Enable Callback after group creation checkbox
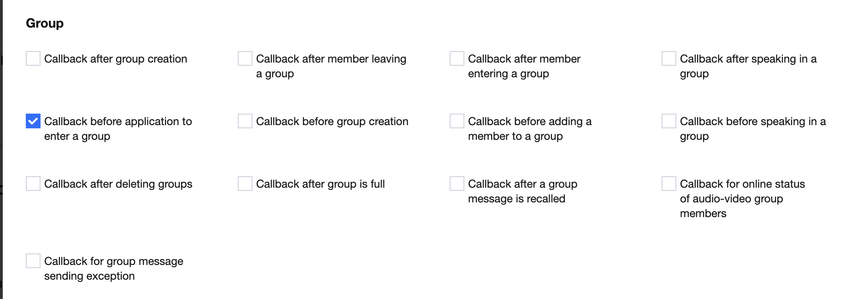The image size is (868, 299). [x=33, y=58]
